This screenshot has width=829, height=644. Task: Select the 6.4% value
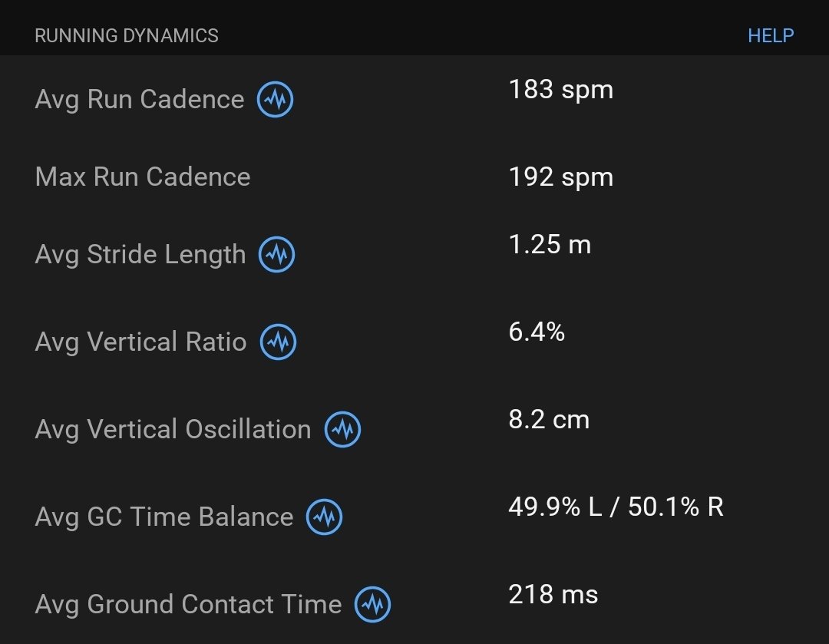click(x=537, y=332)
